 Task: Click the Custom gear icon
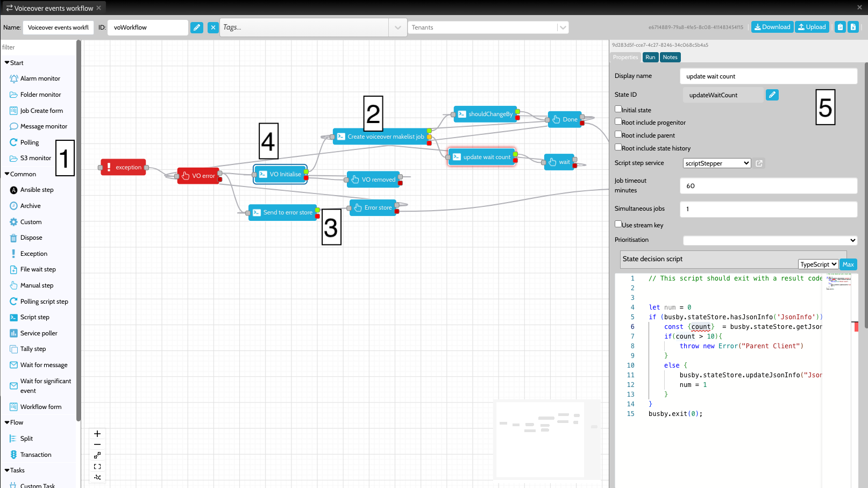[14, 222]
